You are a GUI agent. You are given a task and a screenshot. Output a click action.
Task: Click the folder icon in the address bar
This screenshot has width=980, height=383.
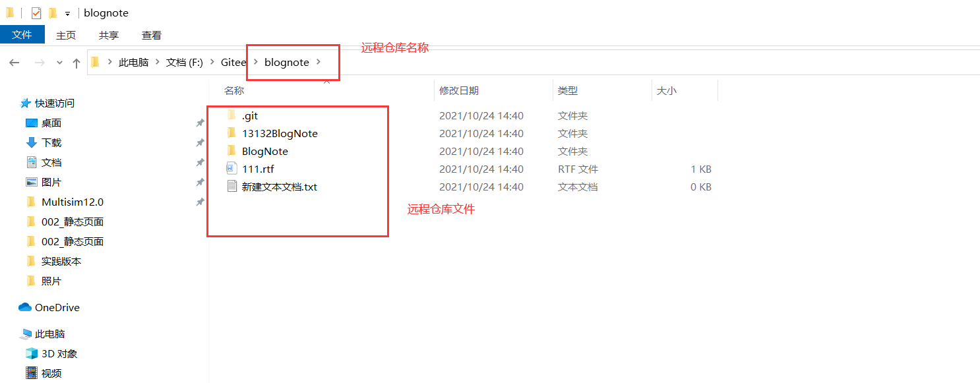(95, 62)
